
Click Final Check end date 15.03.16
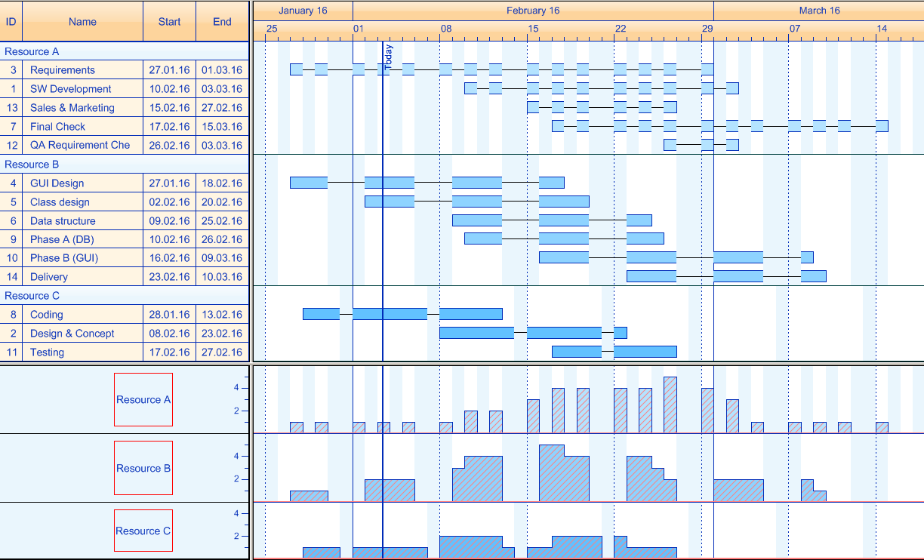[x=222, y=127]
